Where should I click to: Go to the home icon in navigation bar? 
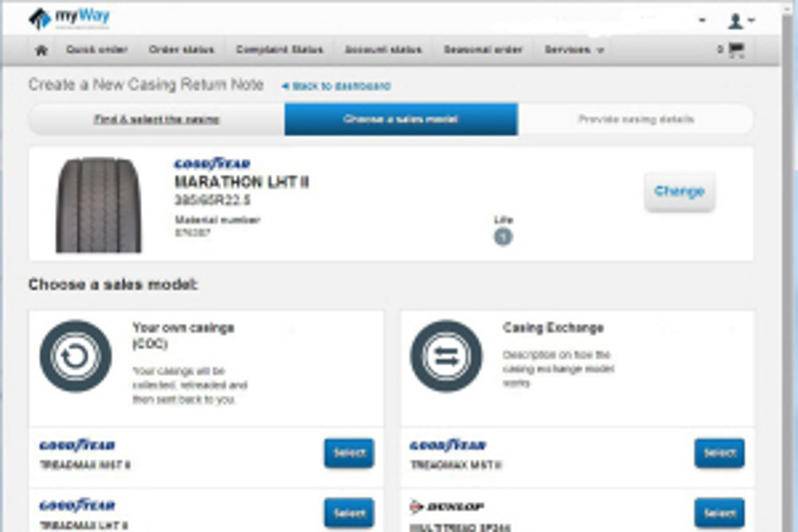coord(41,50)
